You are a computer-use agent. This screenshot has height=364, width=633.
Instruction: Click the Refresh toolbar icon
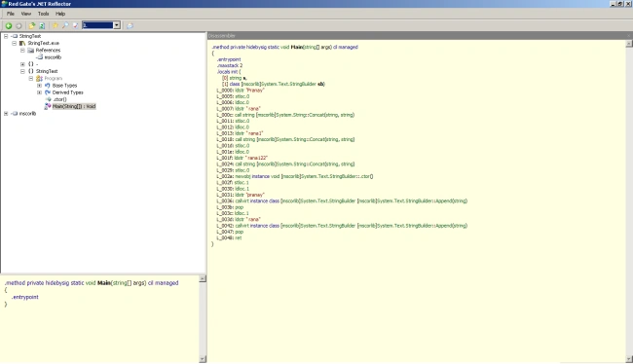pos(42,25)
